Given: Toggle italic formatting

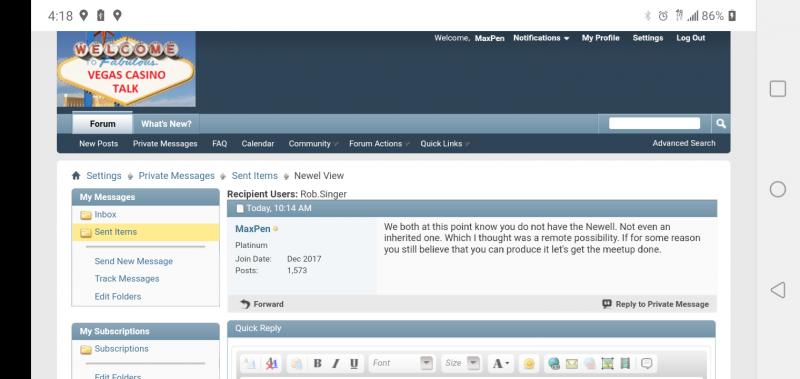Looking at the screenshot, I should pos(335,363).
